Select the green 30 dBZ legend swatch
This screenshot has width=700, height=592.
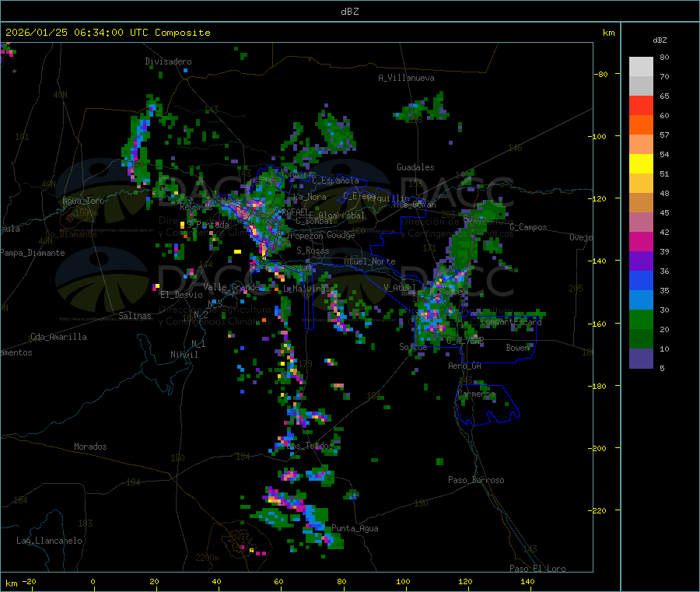click(x=641, y=319)
